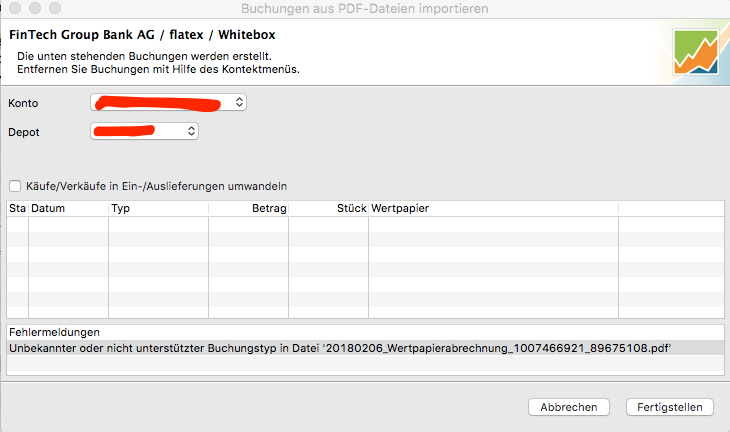730x432 pixels.
Task: Click the Portfolio Performance chart logo
Action: pyautogui.click(x=696, y=52)
